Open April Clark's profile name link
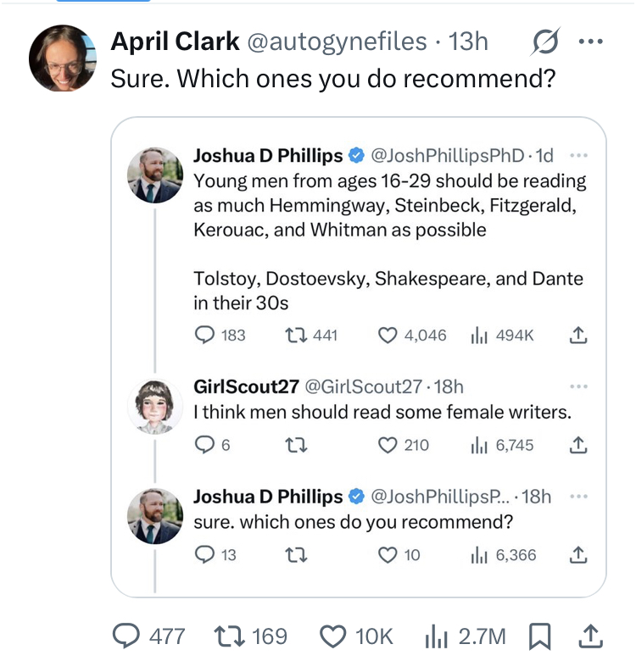Screen dimensions: 636x672 [x=173, y=42]
